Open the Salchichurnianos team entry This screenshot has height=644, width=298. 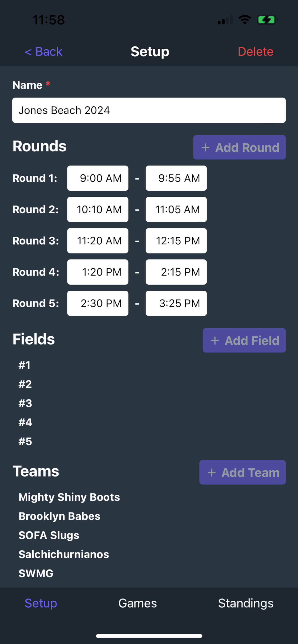tap(64, 554)
